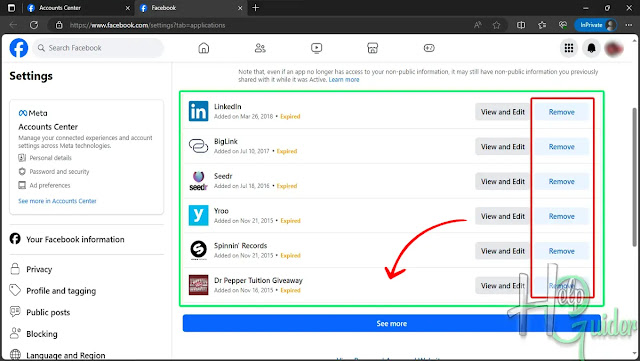Click the site lock icon in address bar

(x=59, y=25)
